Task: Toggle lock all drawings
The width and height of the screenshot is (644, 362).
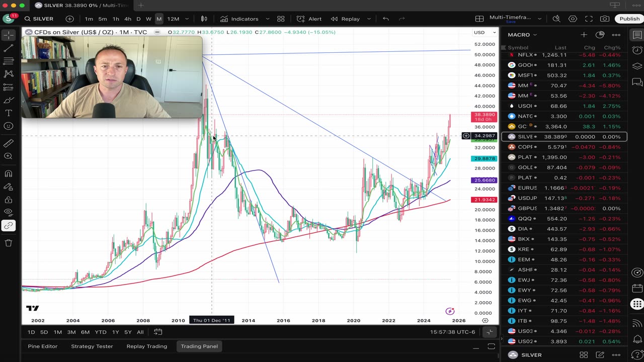Action: (8, 200)
